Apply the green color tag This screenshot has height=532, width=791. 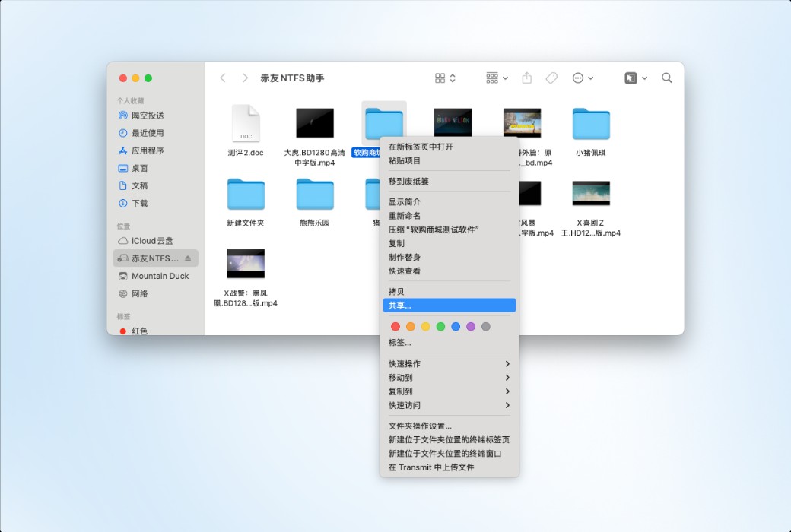point(440,327)
